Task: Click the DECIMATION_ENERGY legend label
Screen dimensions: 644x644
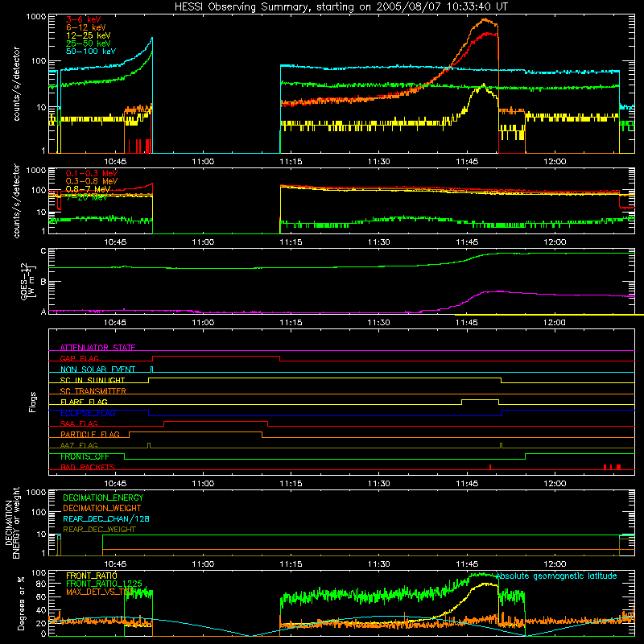Action: coord(103,497)
